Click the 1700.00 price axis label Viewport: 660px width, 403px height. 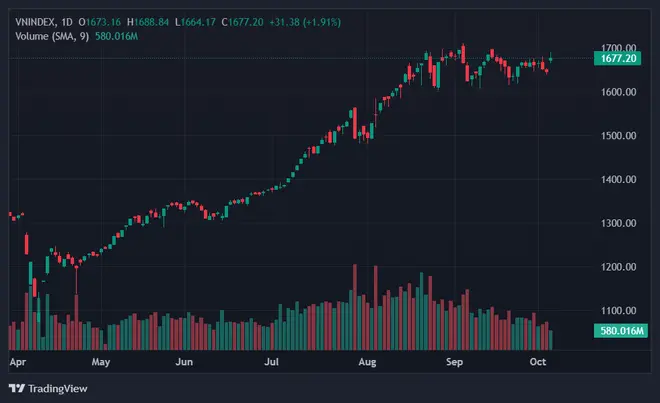(618, 48)
